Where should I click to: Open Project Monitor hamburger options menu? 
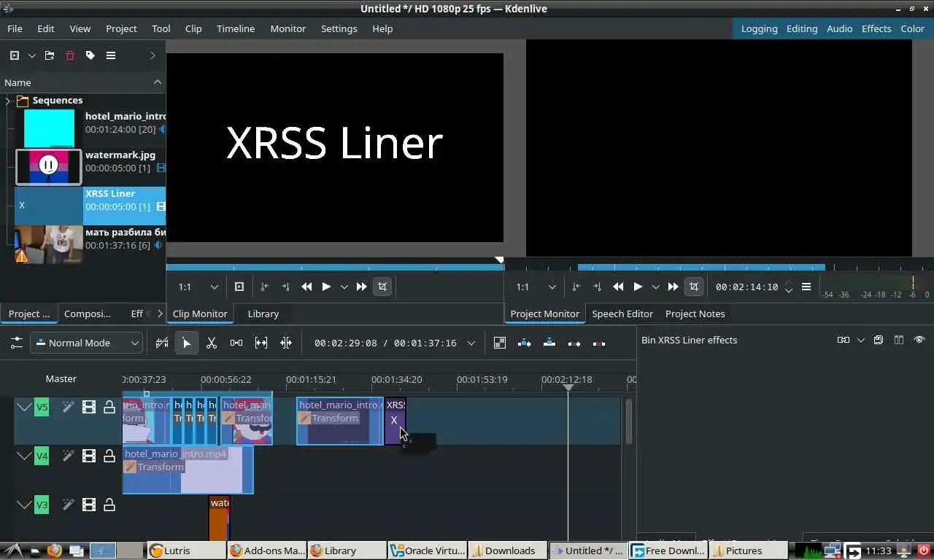pos(806,287)
